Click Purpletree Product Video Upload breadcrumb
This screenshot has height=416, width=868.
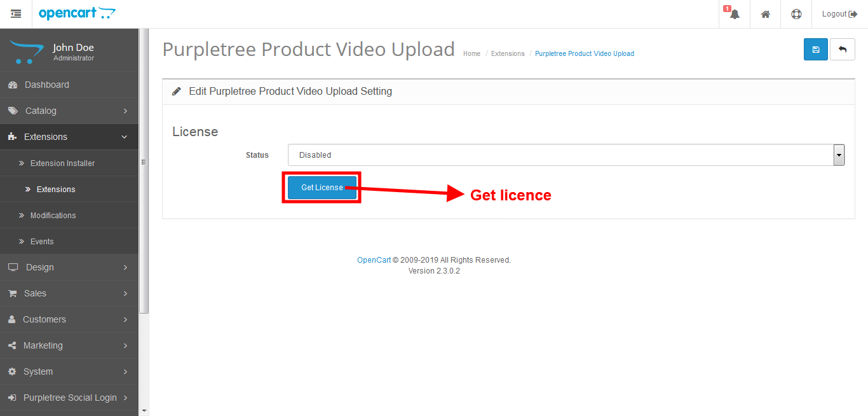585,54
